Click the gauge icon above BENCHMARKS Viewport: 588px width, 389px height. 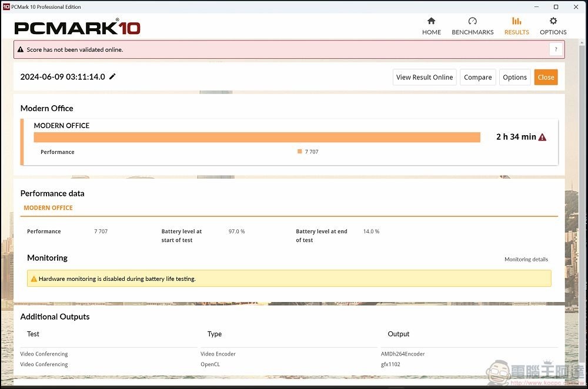[473, 21]
